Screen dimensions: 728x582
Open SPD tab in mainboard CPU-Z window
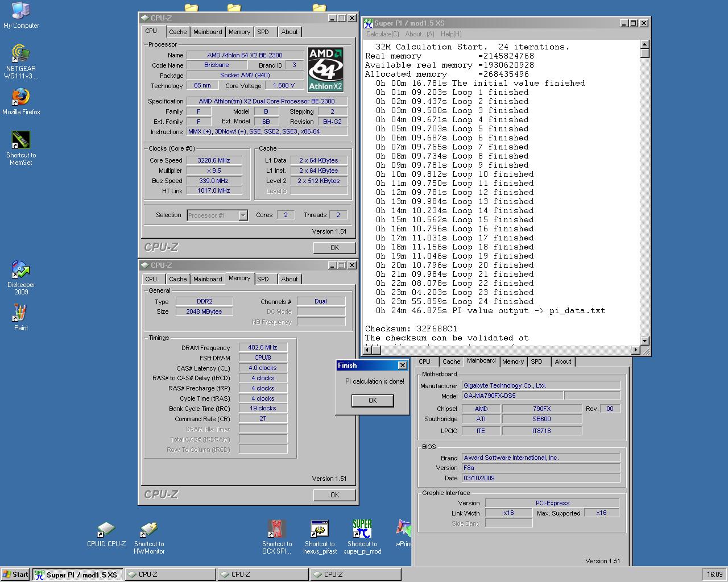pos(536,361)
